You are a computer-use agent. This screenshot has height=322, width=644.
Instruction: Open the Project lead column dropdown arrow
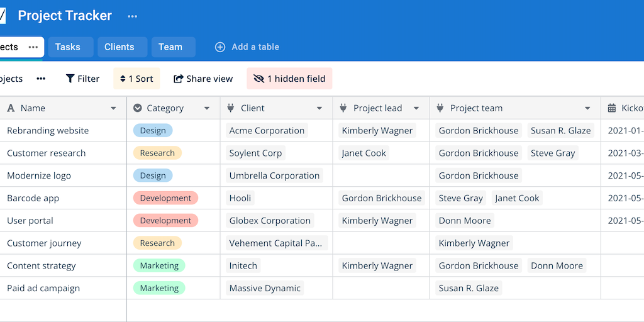click(x=416, y=108)
